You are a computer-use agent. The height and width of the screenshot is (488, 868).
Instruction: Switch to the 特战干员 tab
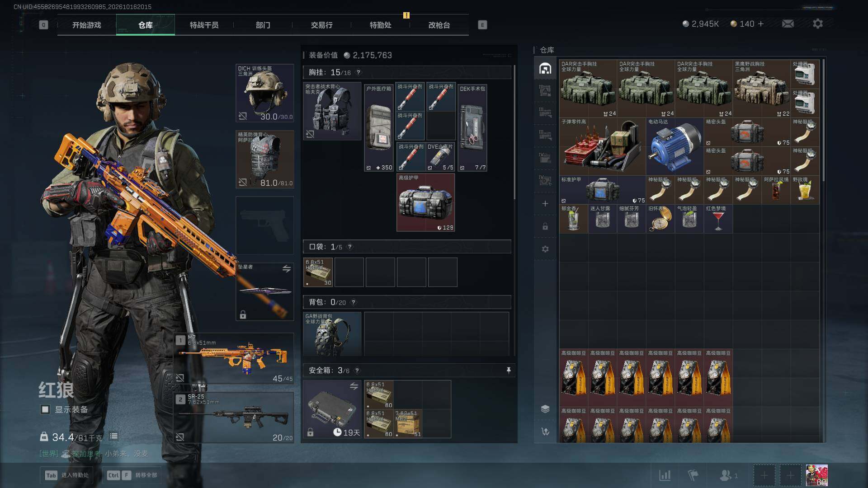click(x=204, y=25)
